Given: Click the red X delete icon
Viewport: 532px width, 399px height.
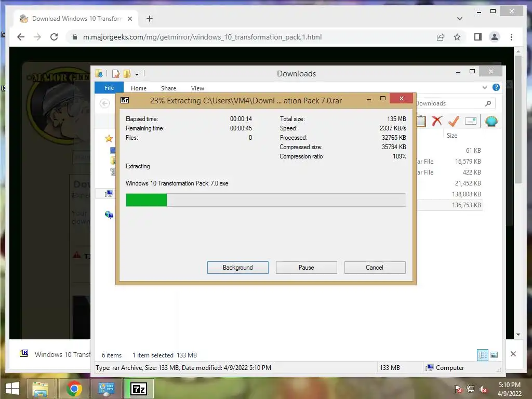Looking at the screenshot, I should (437, 121).
